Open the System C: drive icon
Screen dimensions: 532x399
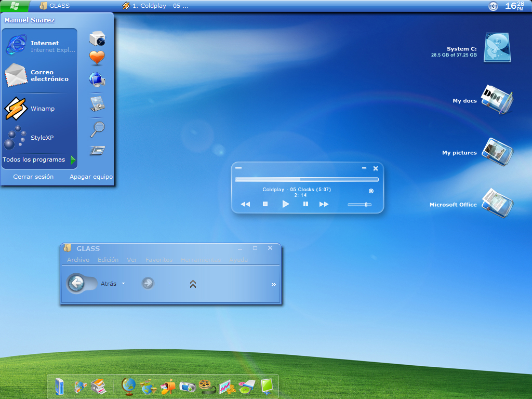pos(497,47)
